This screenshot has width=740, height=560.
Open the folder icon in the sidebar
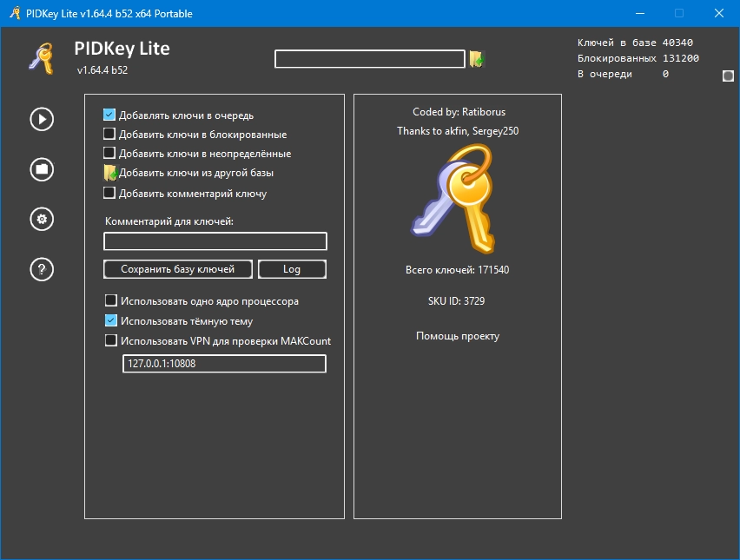pos(42,169)
